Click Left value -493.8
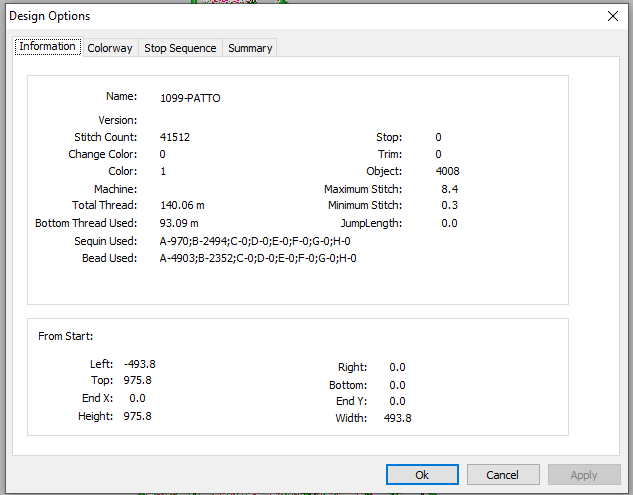The image size is (633, 495). tap(139, 364)
